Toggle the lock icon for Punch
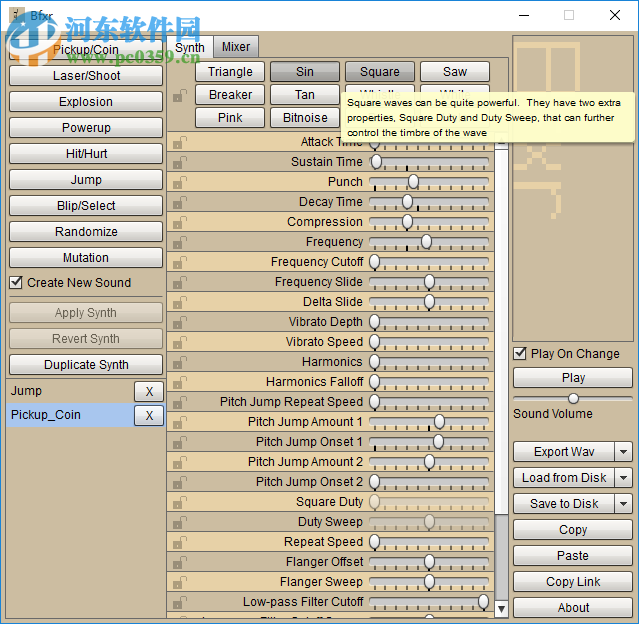The height and width of the screenshot is (624, 639). tap(180, 183)
